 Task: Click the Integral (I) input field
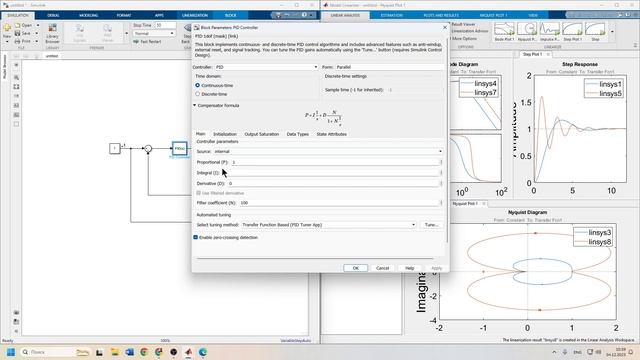tap(331, 173)
